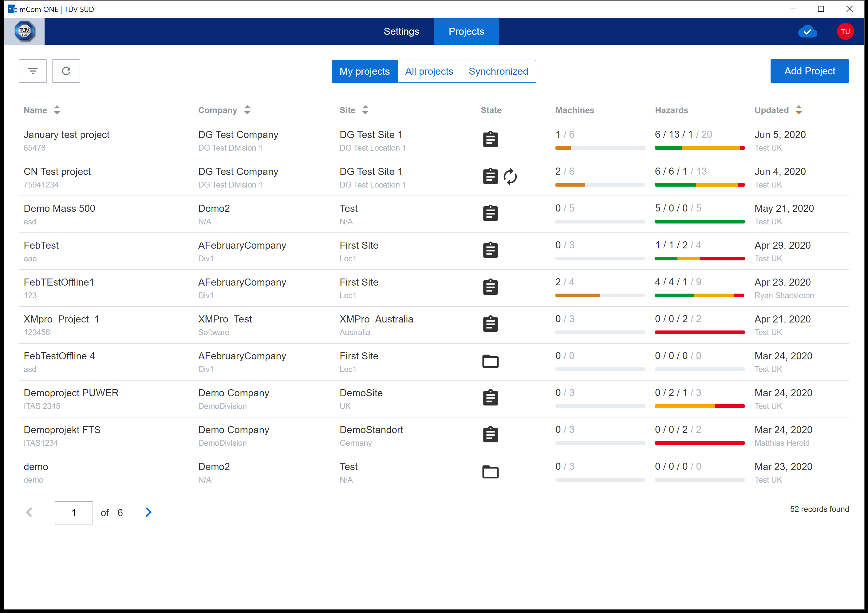Screen dimensions: 868x613
Task: Click the Add Project button
Action: (809, 71)
